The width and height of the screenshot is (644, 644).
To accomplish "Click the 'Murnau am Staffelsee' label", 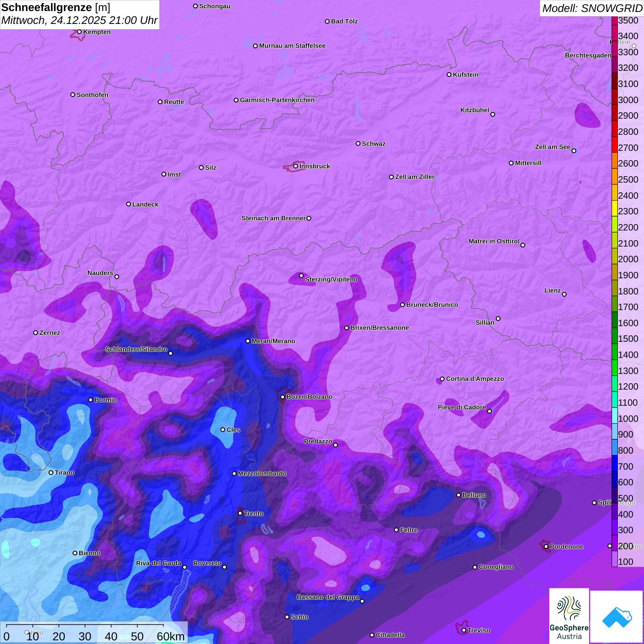I will (x=292, y=46).
